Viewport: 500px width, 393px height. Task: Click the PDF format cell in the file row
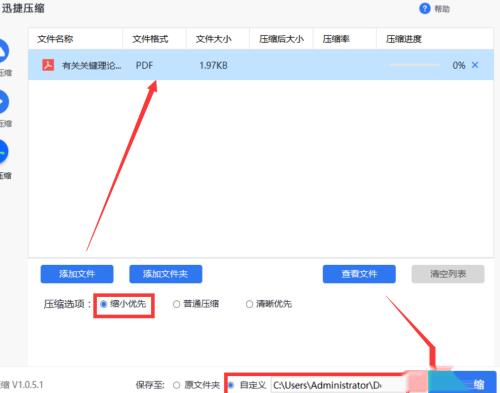(x=144, y=65)
